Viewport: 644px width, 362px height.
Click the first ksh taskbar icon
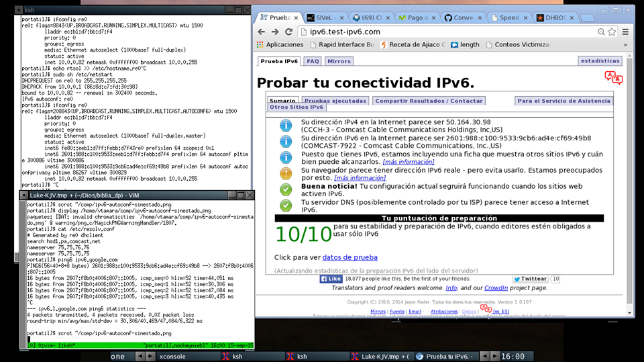(x=225, y=356)
